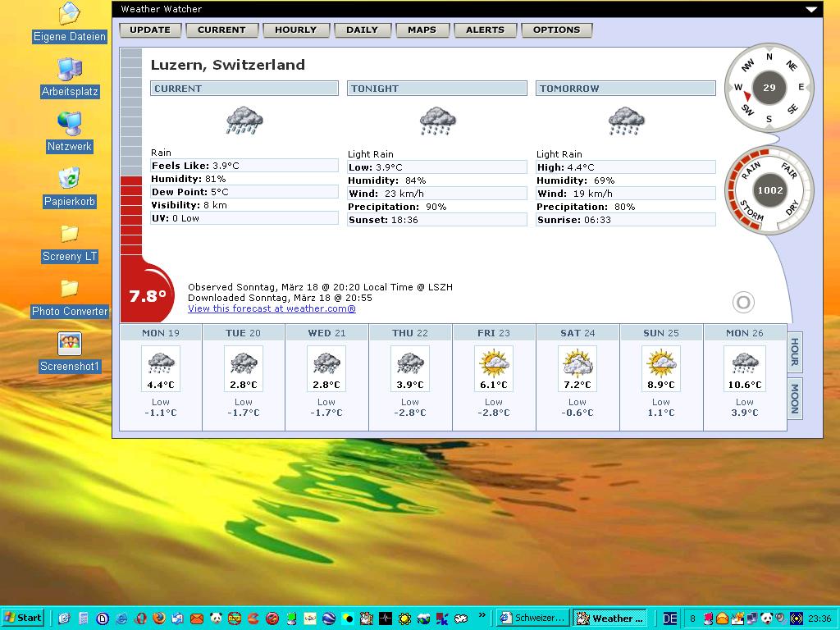Click the round O button below the gauges

tap(742, 303)
